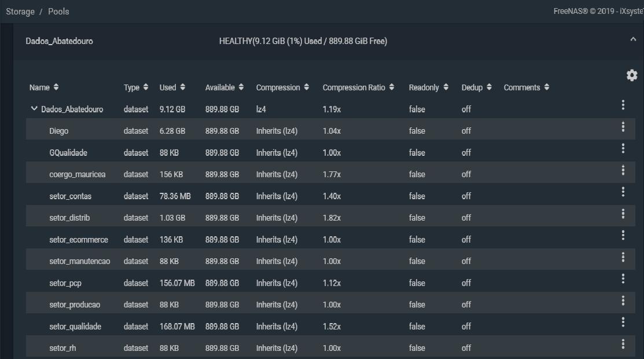Collapse the Dados_Abatedouro dataset tree

pyautogui.click(x=34, y=108)
